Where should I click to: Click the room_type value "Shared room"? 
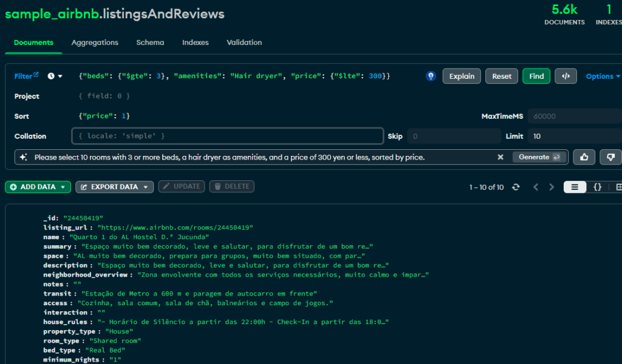click(x=115, y=341)
